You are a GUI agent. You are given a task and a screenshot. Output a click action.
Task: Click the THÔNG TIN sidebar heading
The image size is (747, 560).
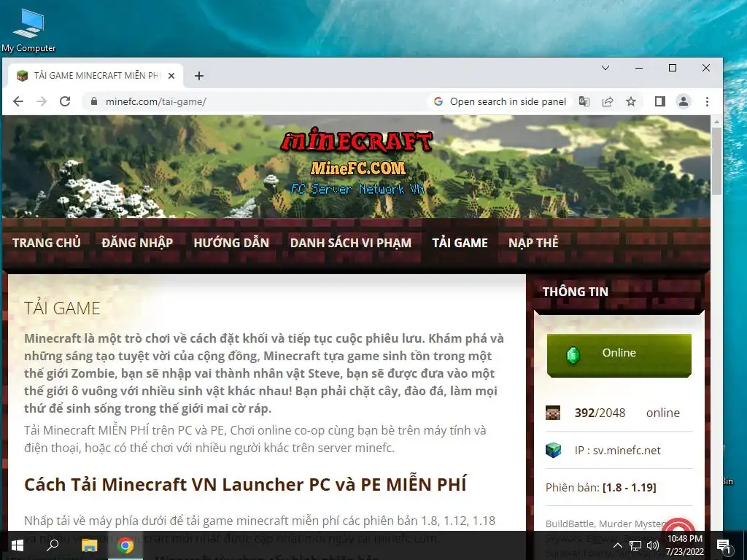click(x=576, y=292)
